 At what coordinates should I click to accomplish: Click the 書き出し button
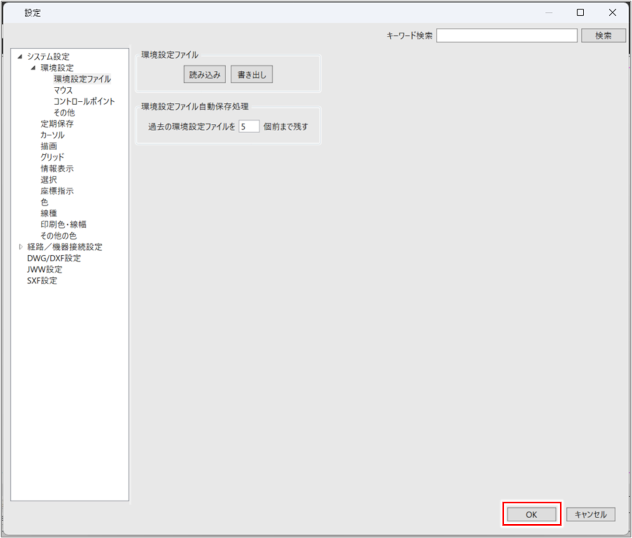(251, 75)
